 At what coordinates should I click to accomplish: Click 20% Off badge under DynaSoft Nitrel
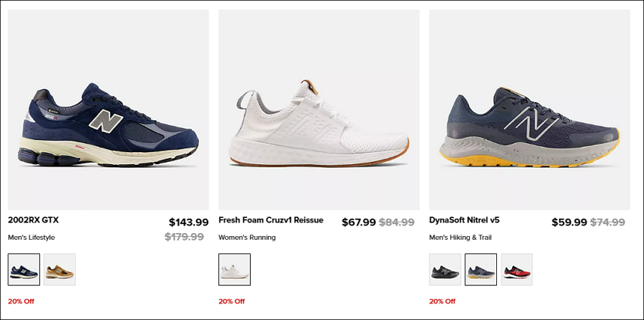coord(442,302)
